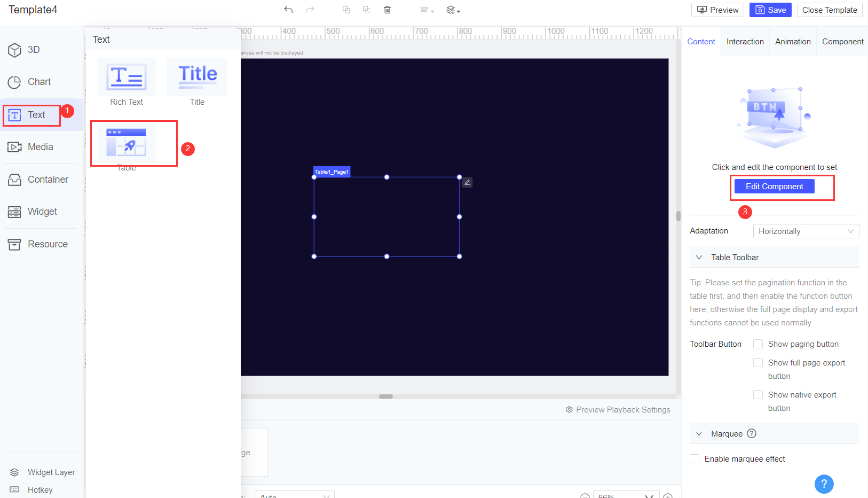Enable Show native export button
Image resolution: width=868 pixels, height=498 pixels.
[758, 395]
